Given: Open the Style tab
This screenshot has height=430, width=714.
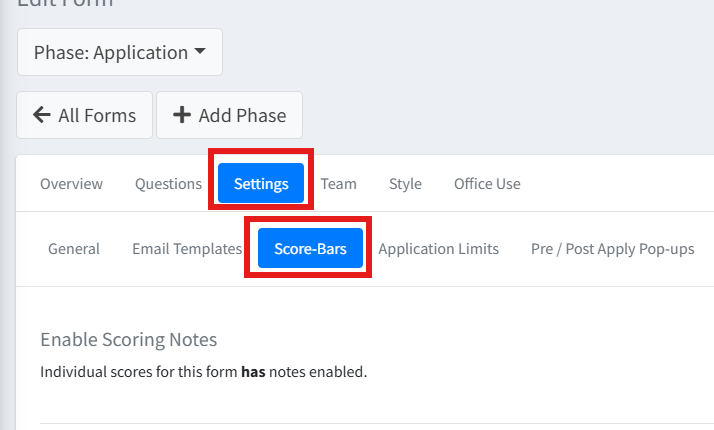Looking at the screenshot, I should coord(405,183).
